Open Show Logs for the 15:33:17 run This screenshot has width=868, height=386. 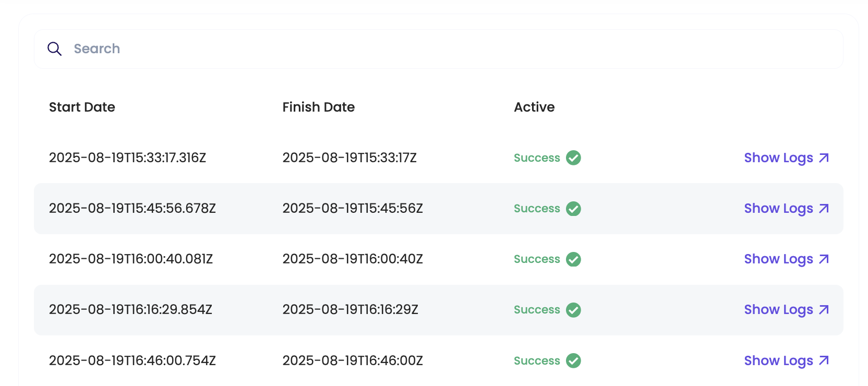tap(786, 158)
